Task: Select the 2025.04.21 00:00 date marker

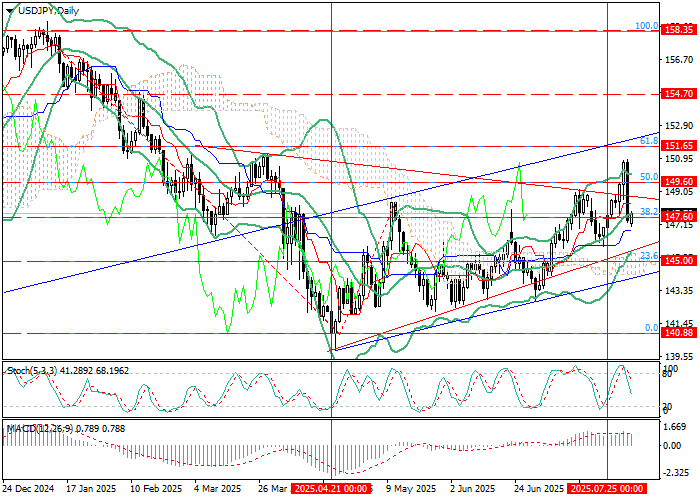Action: (x=331, y=488)
